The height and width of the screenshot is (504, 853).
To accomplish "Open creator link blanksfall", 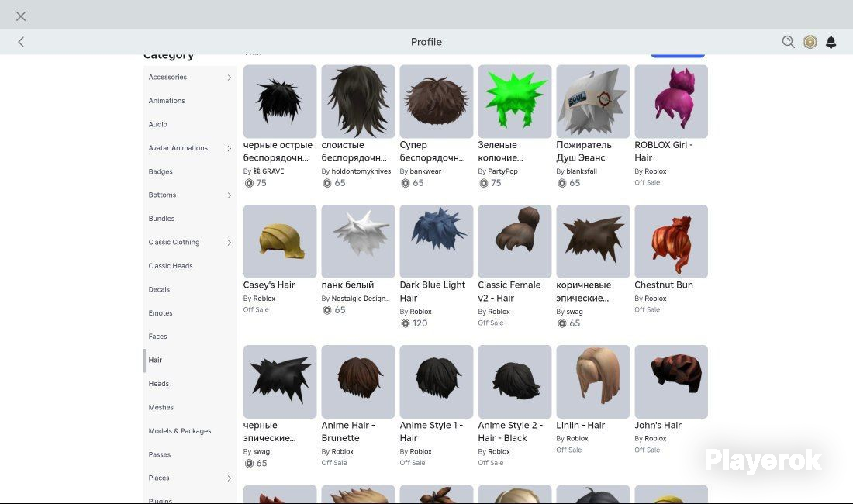I will 582,171.
